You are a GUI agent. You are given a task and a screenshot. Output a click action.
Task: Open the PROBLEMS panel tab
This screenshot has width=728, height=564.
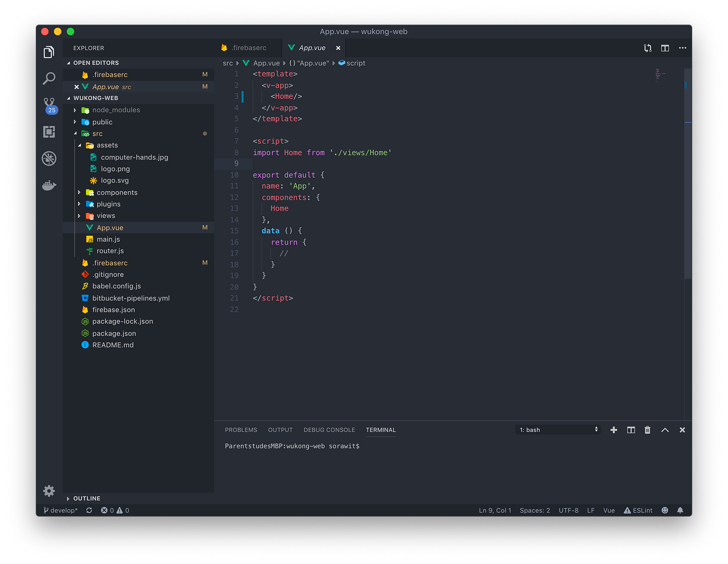(x=241, y=430)
